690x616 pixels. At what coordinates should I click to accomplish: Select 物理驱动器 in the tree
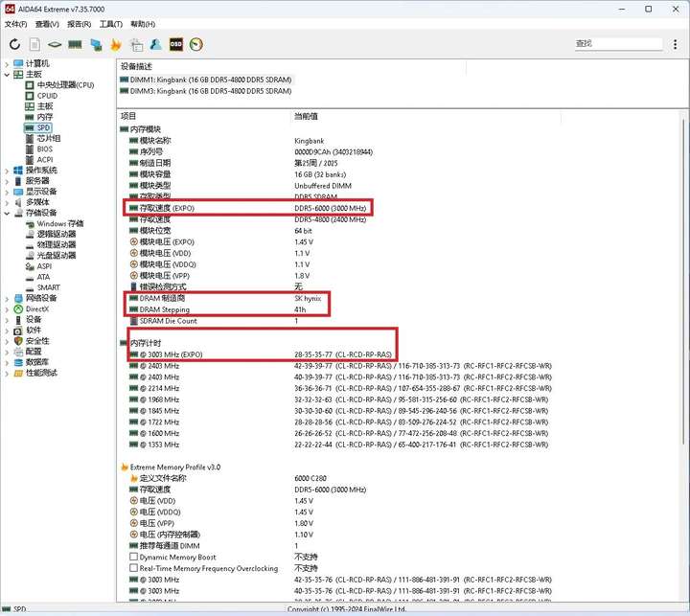(x=57, y=244)
